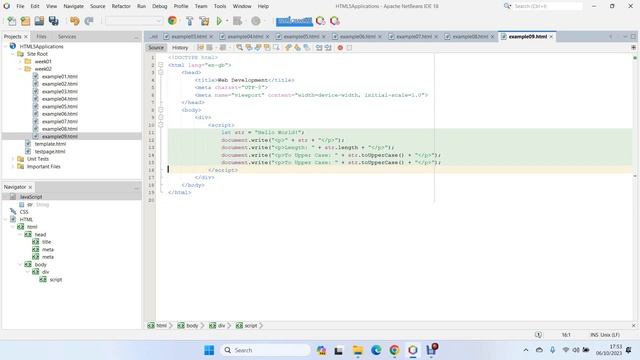Click the Open Project toolbar icon
640x360 pixels.
tap(39, 21)
